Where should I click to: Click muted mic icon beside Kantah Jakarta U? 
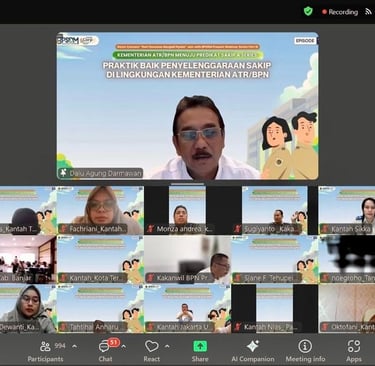point(150,327)
